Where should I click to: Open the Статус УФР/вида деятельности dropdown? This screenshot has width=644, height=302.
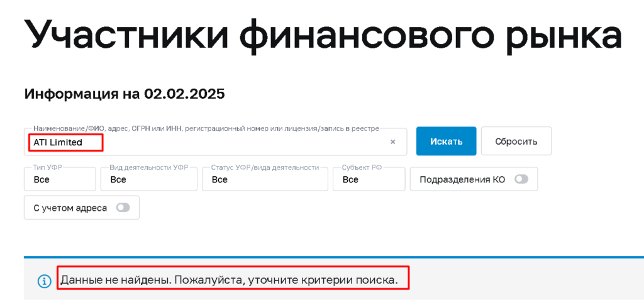265,179
